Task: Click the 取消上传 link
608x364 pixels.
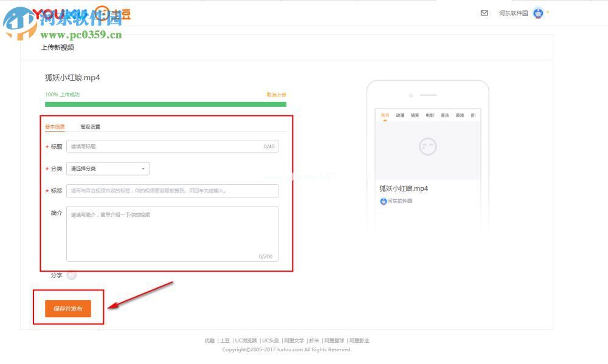Action: pyautogui.click(x=276, y=95)
